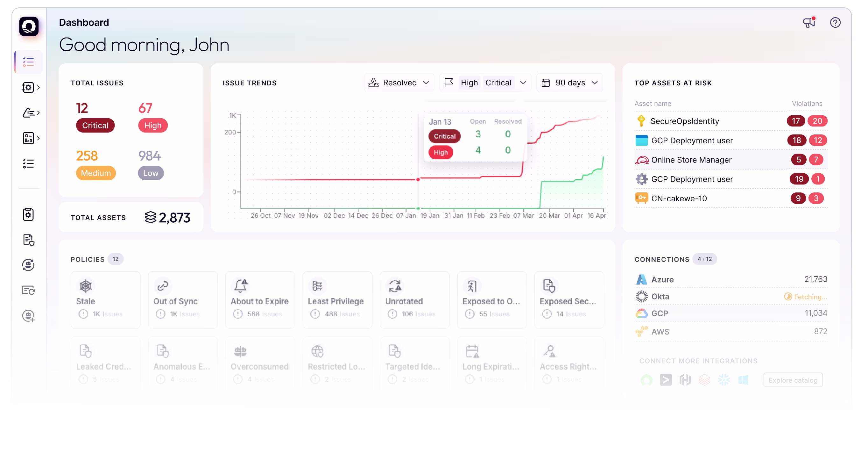Click the bracketed gear sidebar icon
868x475 pixels.
(28, 87)
